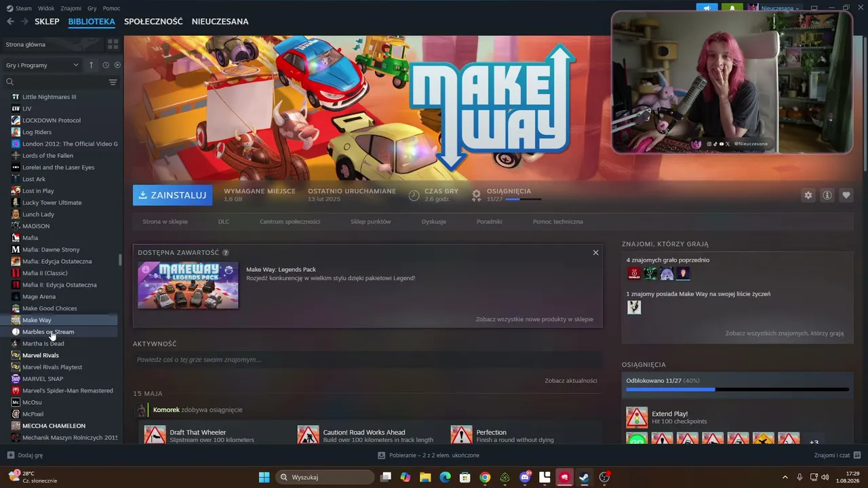This screenshot has width=868, height=488.
Task: Click the activity status input field
Action: pyautogui.click(x=368, y=360)
